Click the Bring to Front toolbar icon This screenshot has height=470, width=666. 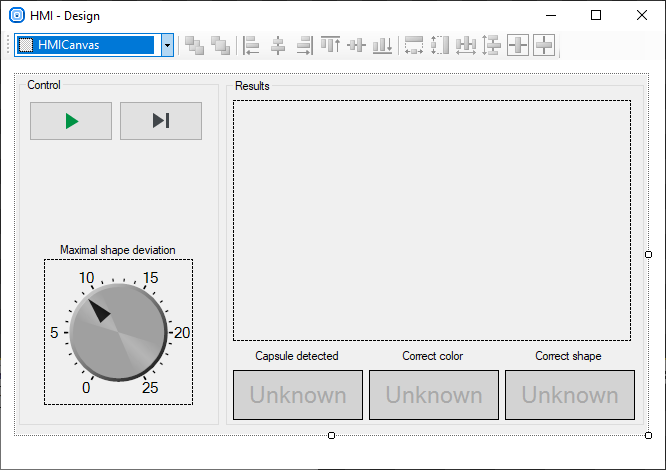pos(195,45)
